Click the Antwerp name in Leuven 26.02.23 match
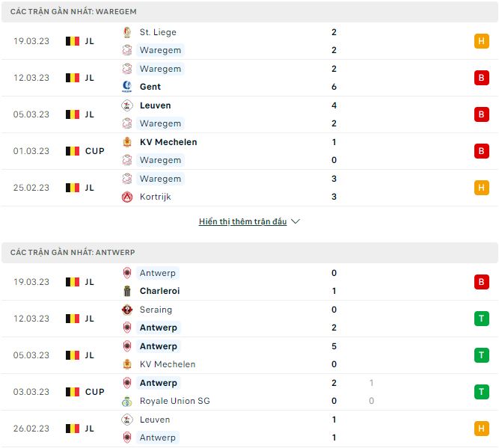499x448 pixels. point(158,438)
